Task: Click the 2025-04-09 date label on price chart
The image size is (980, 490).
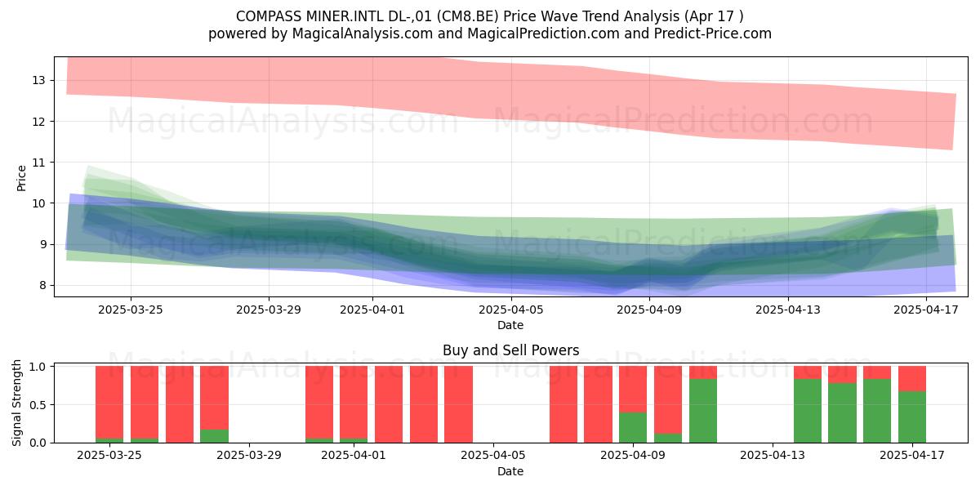Action: [648, 310]
